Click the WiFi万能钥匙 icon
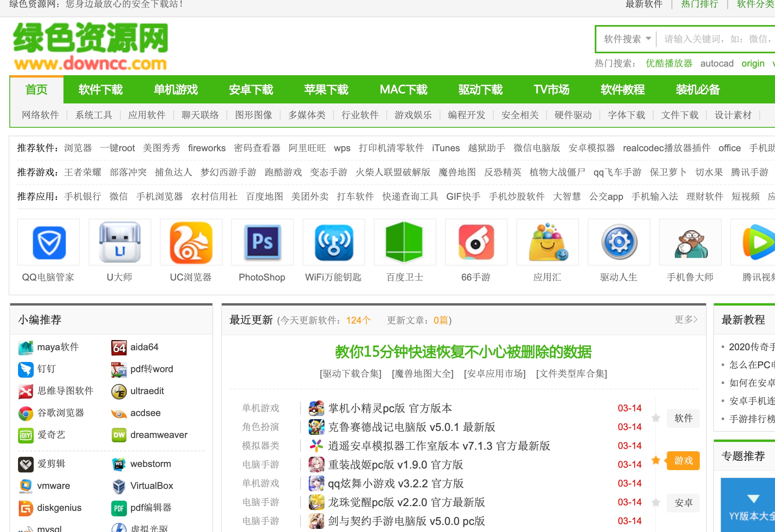This screenshot has width=775, height=532. 333,242
